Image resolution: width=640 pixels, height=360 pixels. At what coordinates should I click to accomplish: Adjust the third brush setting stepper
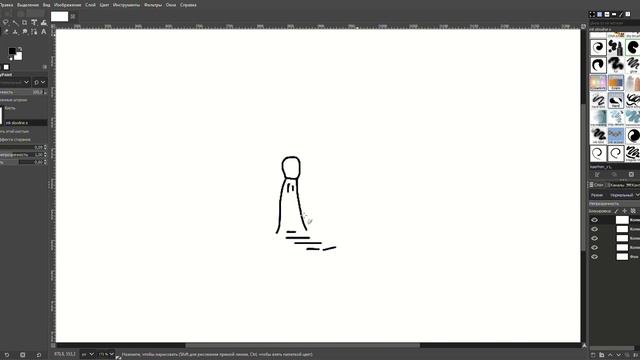(45, 162)
